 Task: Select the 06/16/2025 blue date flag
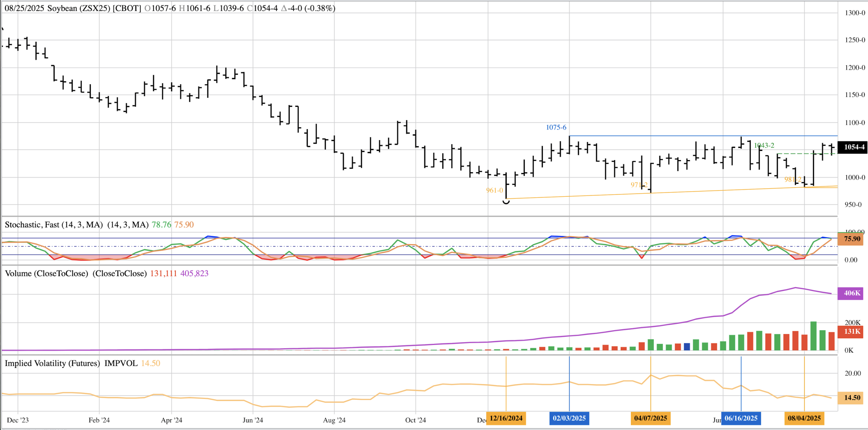pyautogui.click(x=741, y=418)
